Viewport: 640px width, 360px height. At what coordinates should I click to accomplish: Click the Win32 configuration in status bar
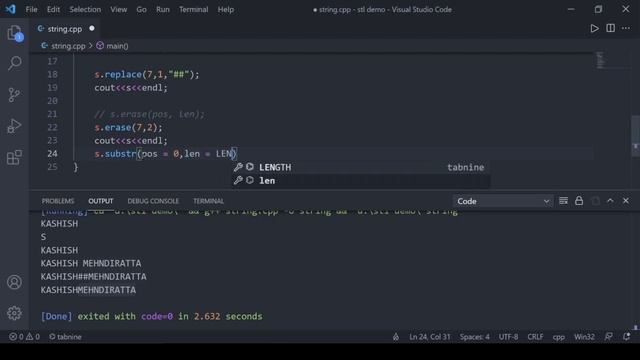[584, 337]
